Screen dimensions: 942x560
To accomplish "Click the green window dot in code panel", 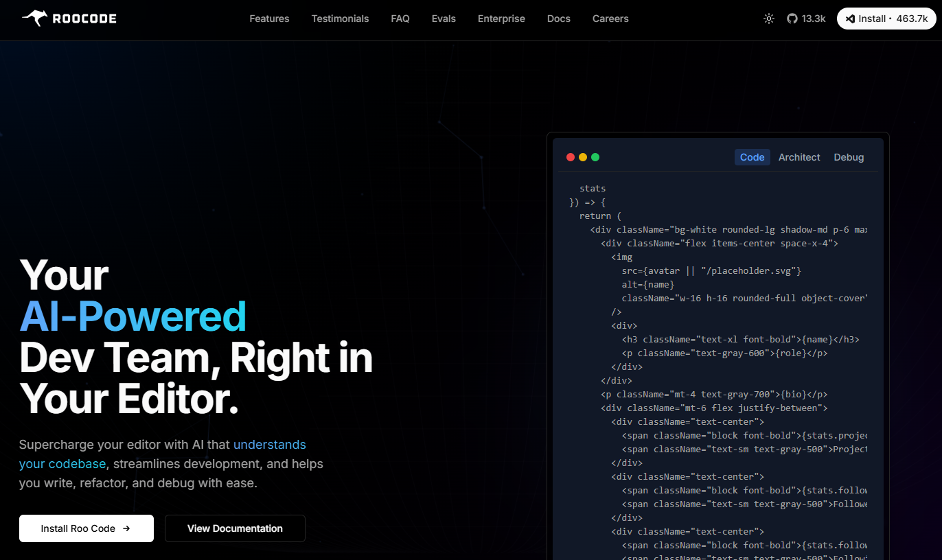I will click(595, 157).
